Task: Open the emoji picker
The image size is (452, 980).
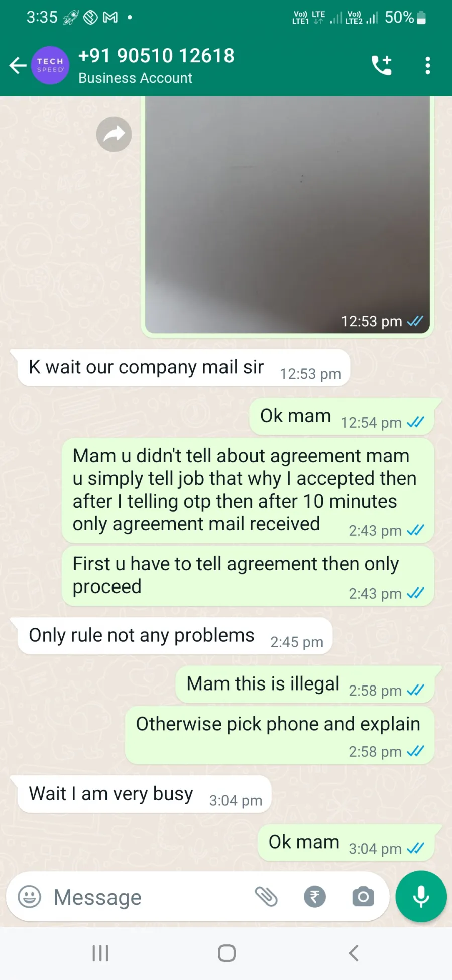Action: click(30, 897)
